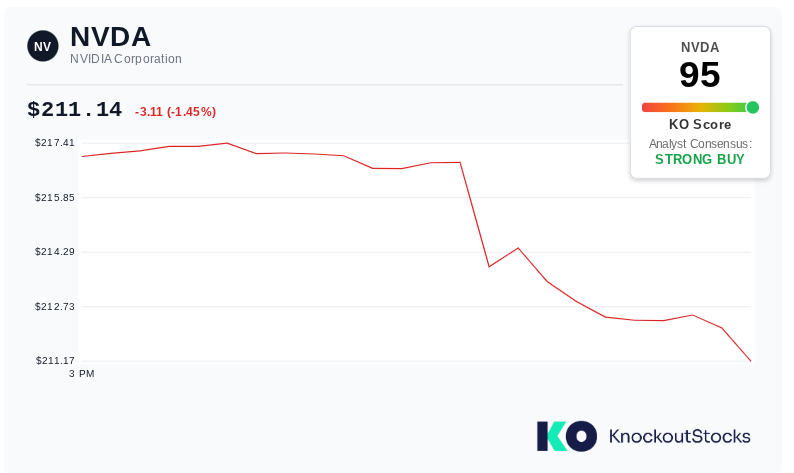The image size is (794, 473).
Task: Click the KO Score gradient bar
Action: coord(699,107)
